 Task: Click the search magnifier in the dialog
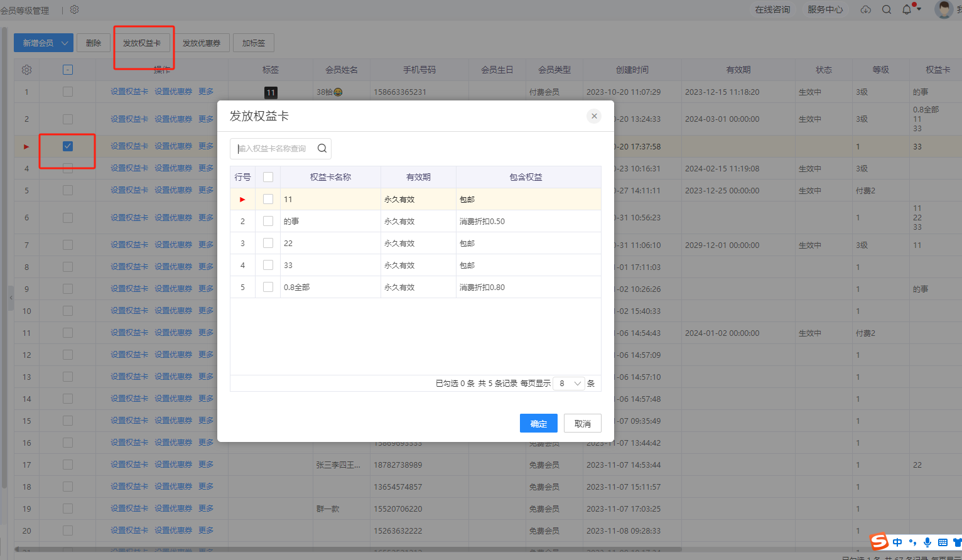322,149
